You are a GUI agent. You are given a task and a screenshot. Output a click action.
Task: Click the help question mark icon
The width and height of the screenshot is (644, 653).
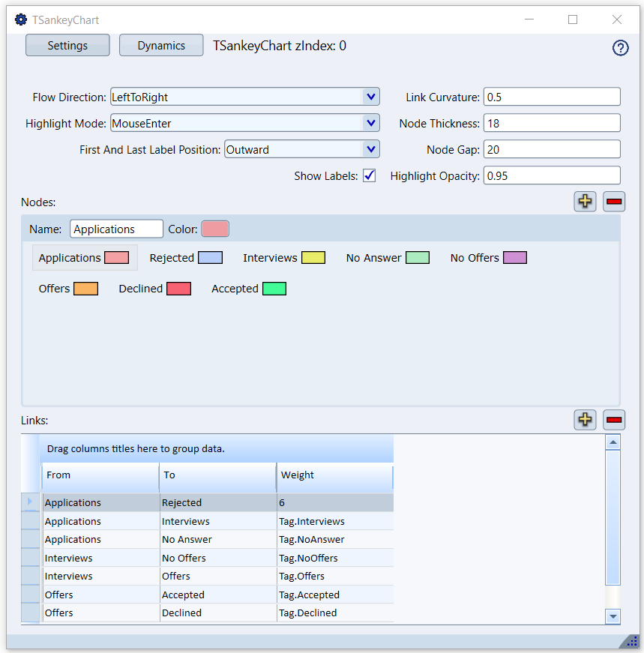pos(620,48)
